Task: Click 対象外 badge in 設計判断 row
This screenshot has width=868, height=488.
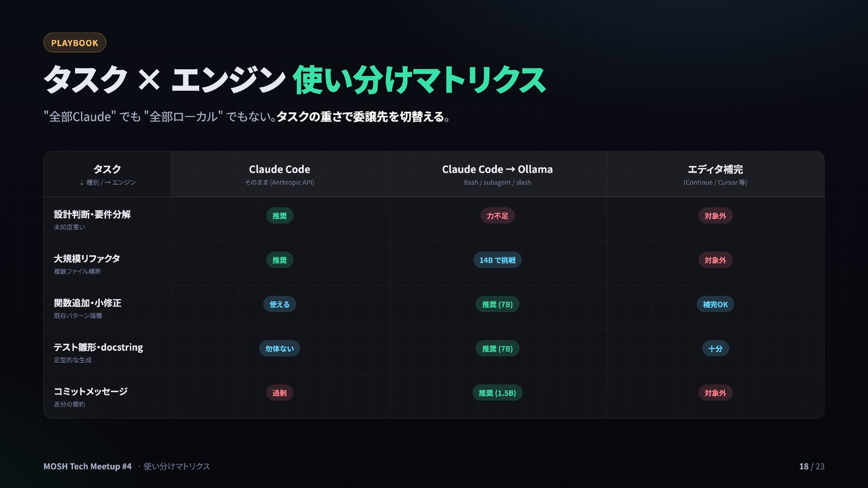Action: 715,216
